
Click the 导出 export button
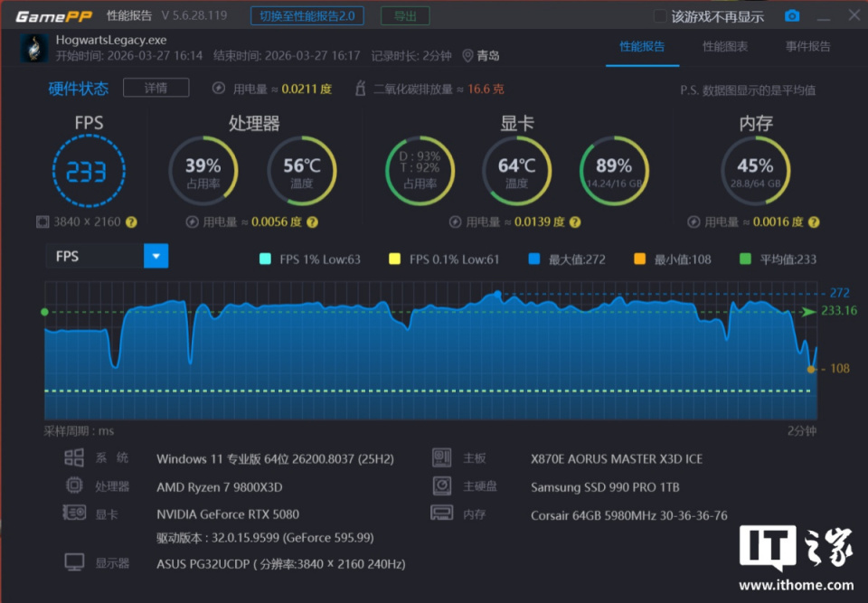tap(405, 16)
